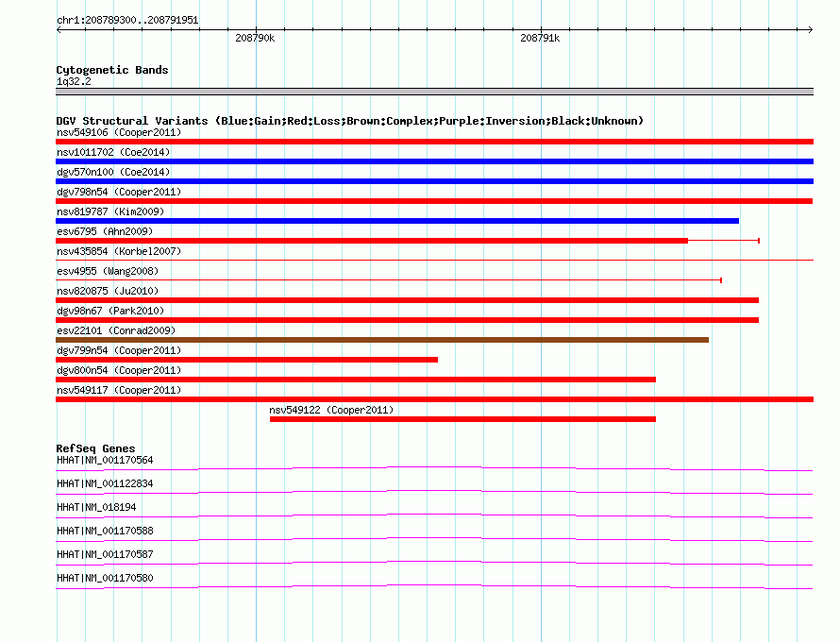Click the RefSeq Genes track title
The height and width of the screenshot is (642, 840).
[96, 448]
